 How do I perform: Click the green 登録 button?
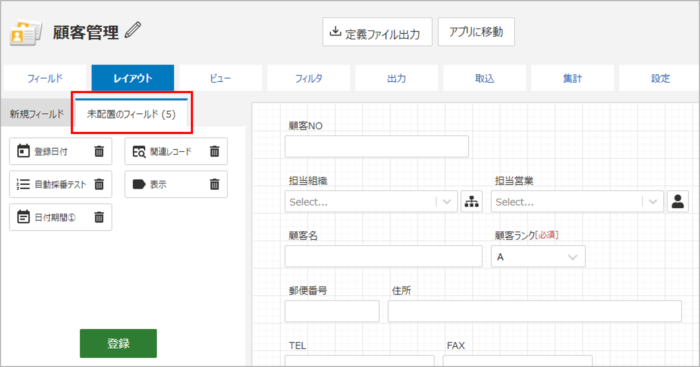tap(118, 343)
